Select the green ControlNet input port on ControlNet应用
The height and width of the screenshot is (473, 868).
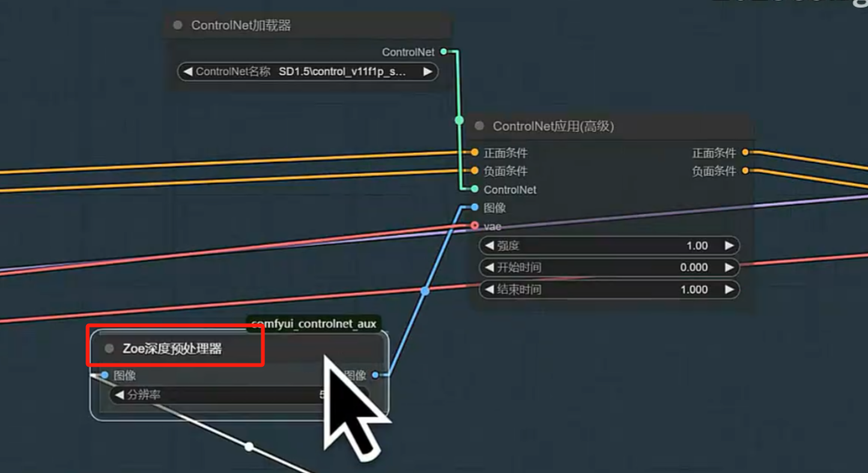[475, 190]
